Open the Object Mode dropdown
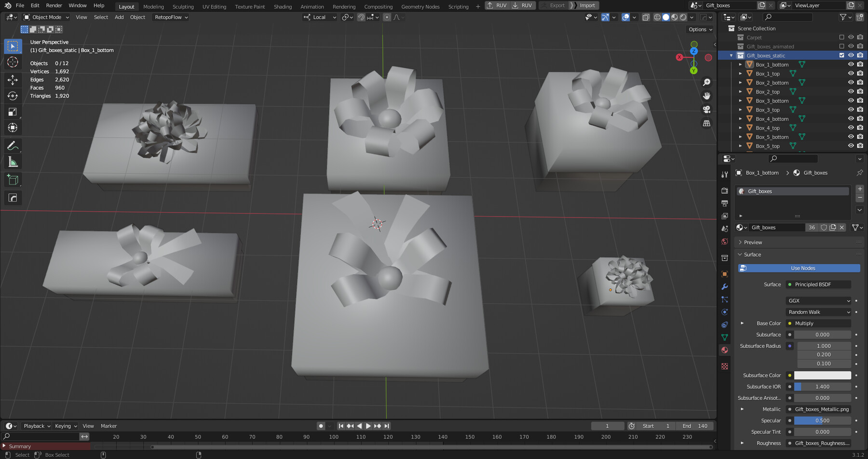The height and width of the screenshot is (459, 868). 46,17
